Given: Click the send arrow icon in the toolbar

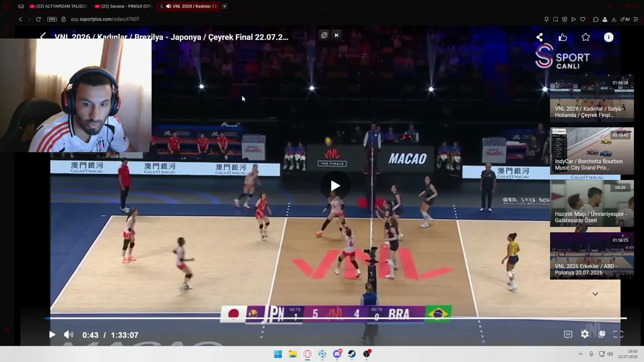Looking at the screenshot, I should [574, 19].
